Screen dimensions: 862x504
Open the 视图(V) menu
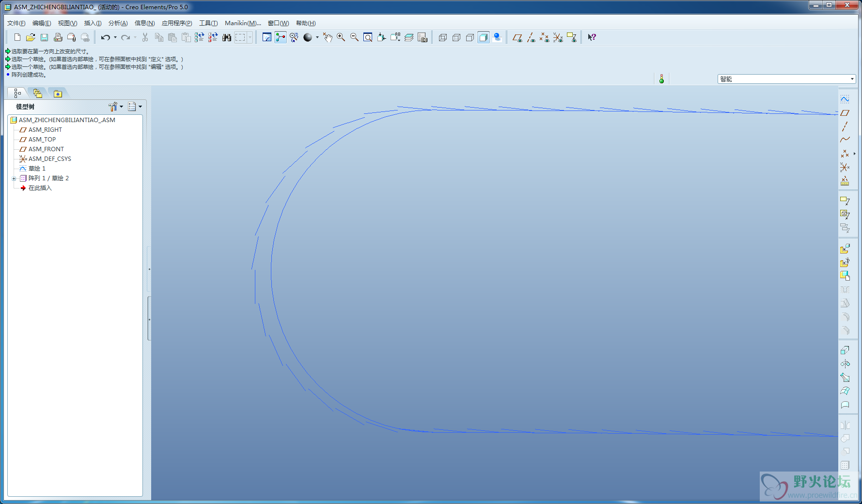coord(67,23)
